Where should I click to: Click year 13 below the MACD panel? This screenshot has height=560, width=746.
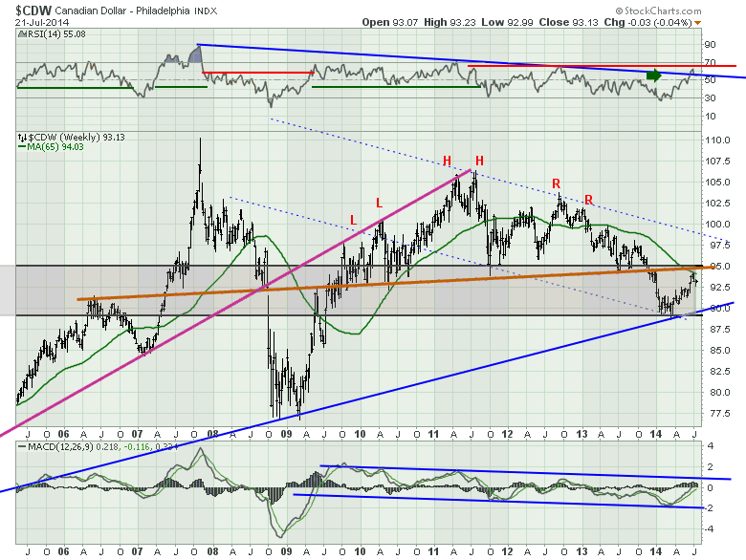(581, 552)
